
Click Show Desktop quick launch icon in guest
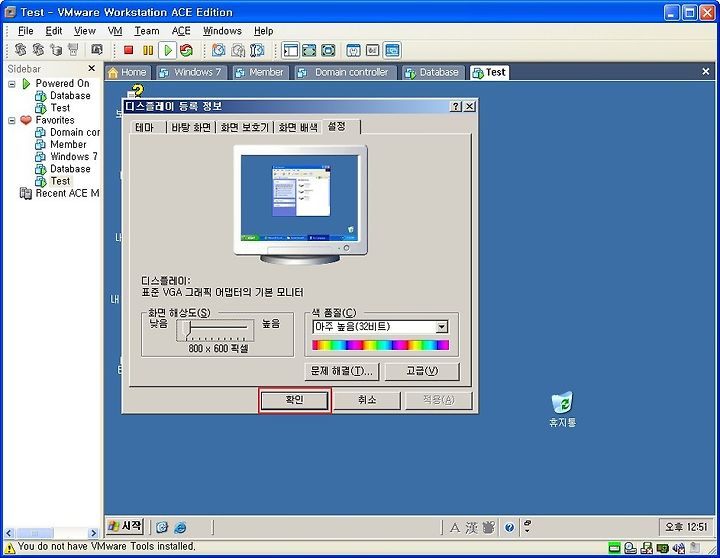[x=162, y=527]
